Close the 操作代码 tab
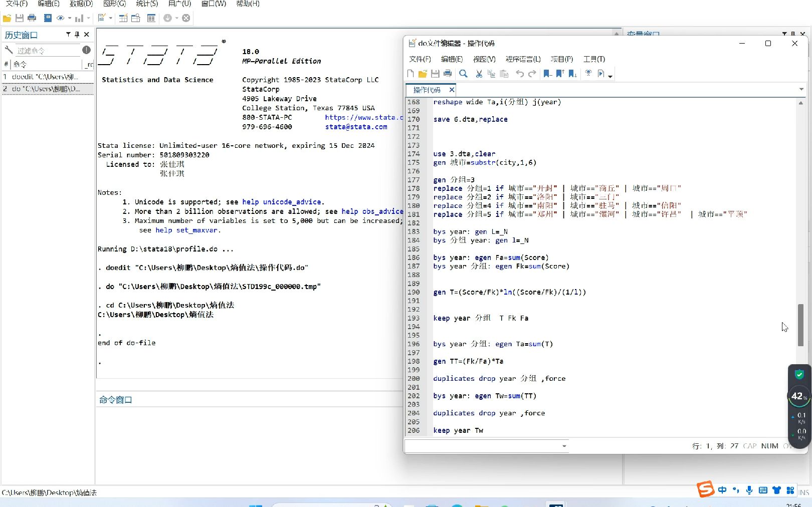The image size is (812, 507). 452,90
